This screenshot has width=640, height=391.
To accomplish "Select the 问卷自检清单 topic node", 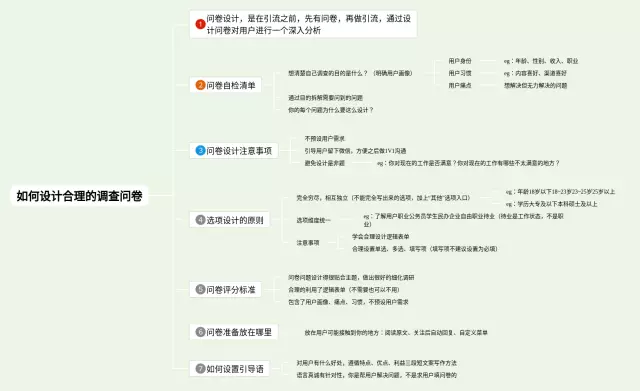I will (x=225, y=85).
